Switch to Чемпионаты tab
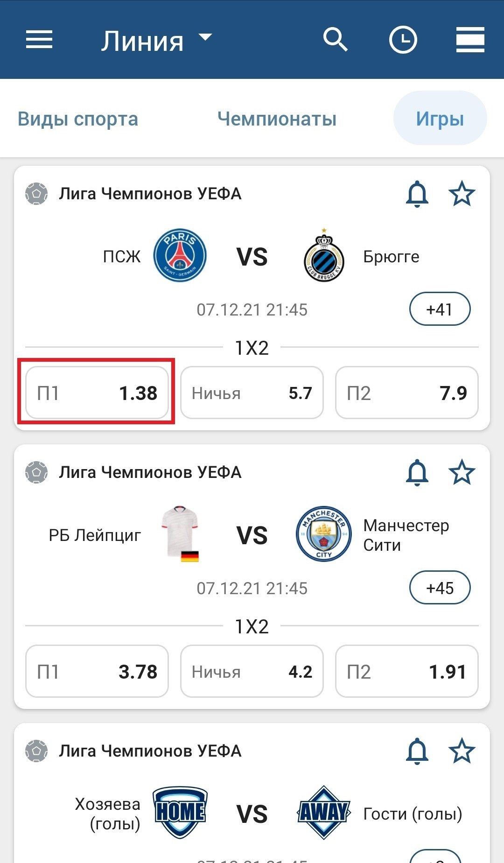Screen dimensions: 504x863 click(x=277, y=119)
